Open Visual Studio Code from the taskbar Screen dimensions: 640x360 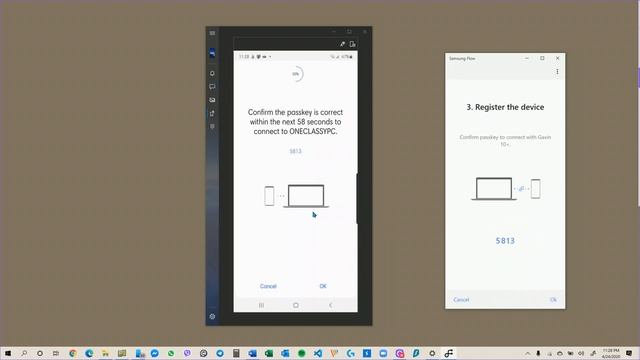pos(318,353)
